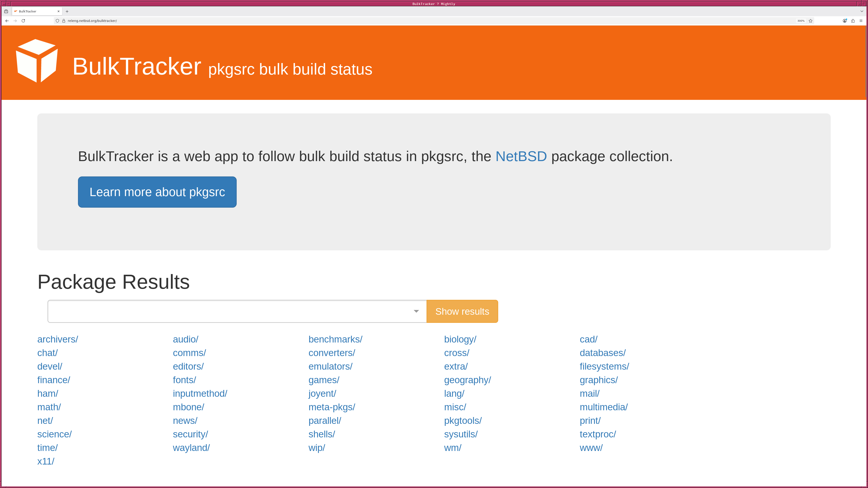
Task: Open the benchmarks/ category
Action: click(336, 340)
